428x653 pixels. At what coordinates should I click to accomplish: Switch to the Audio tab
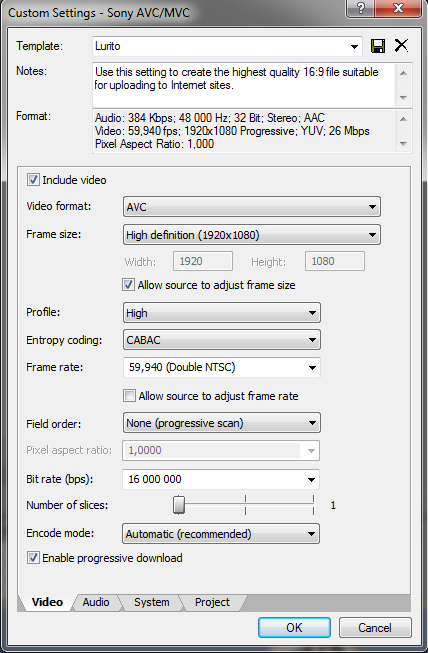96,602
